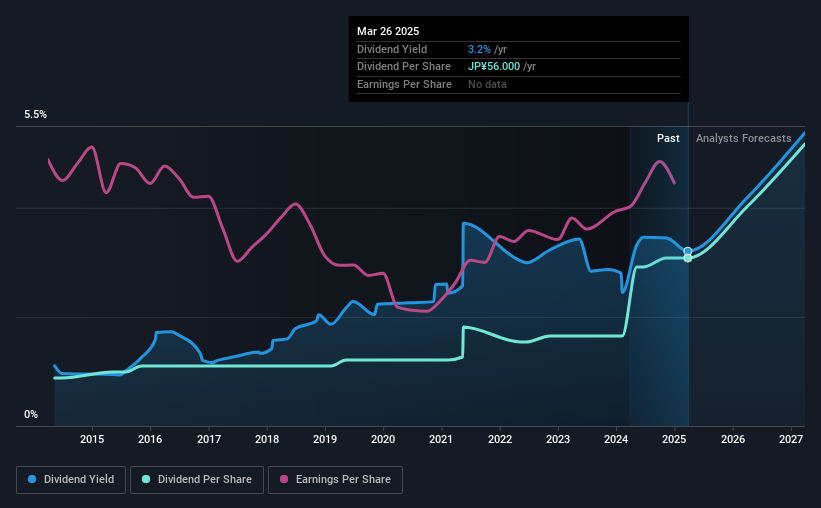Click the '0%' y-axis label

pos(31,415)
